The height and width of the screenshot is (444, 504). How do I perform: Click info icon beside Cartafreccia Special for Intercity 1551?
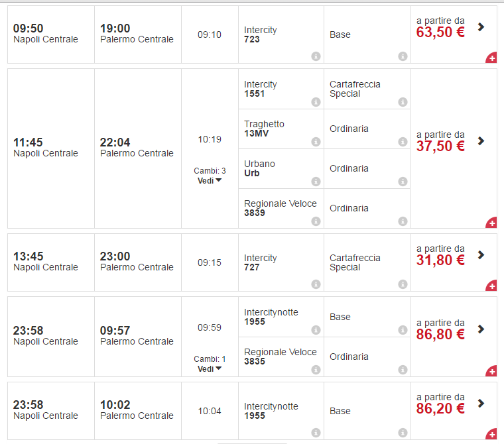[403, 102]
